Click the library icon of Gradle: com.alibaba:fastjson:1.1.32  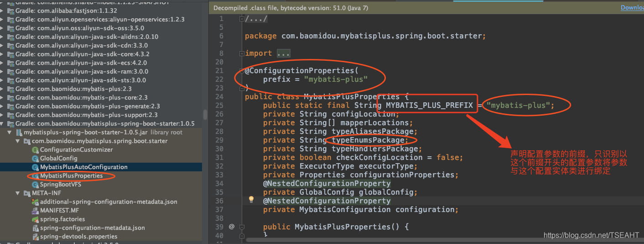10,11
